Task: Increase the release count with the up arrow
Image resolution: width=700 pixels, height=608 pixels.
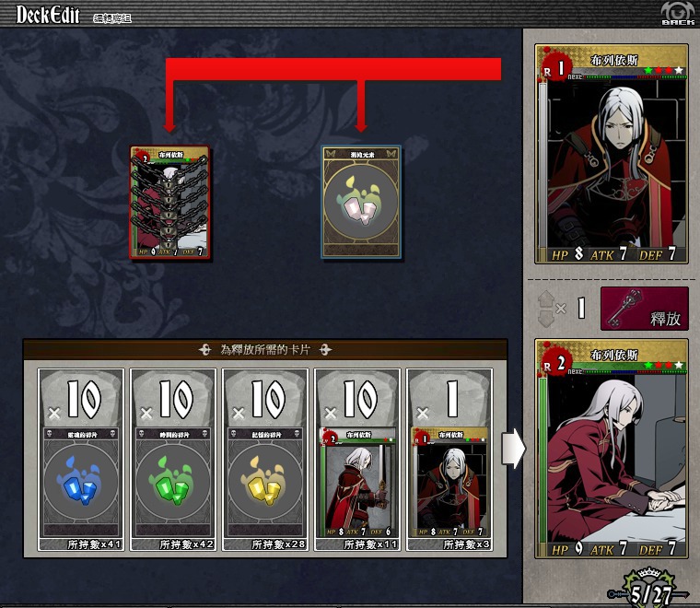Action: pyautogui.click(x=545, y=299)
